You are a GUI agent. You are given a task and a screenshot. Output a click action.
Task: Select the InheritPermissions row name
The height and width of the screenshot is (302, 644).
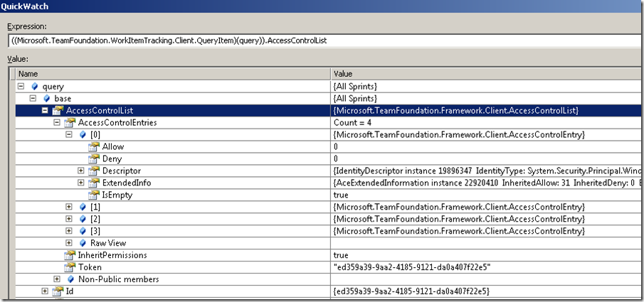point(112,255)
